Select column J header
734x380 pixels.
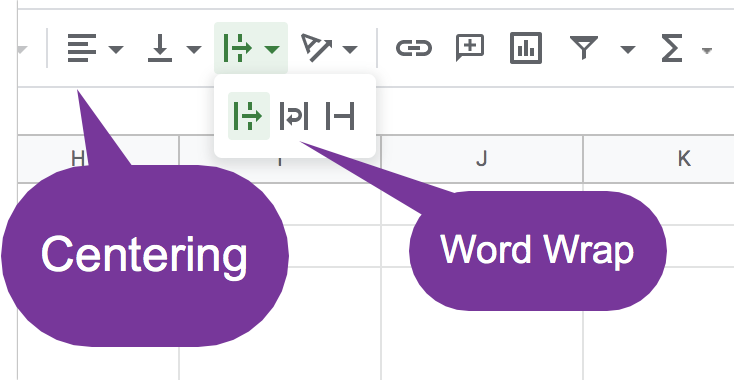[x=482, y=159]
